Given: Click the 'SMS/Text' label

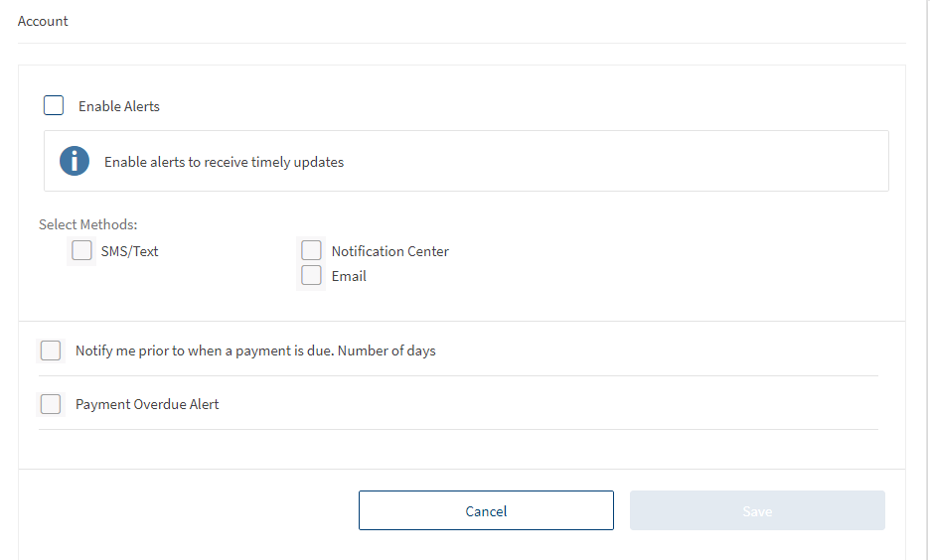Looking at the screenshot, I should (x=129, y=251).
